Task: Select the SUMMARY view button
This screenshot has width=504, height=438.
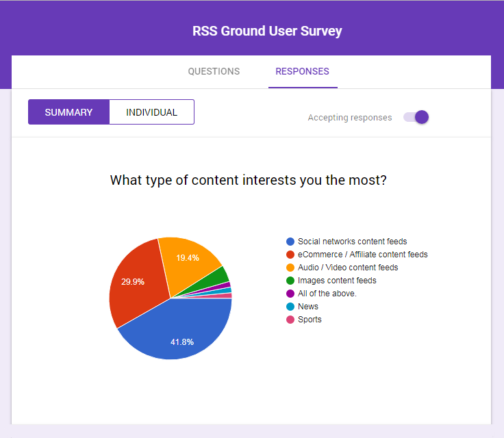Action: click(x=68, y=112)
